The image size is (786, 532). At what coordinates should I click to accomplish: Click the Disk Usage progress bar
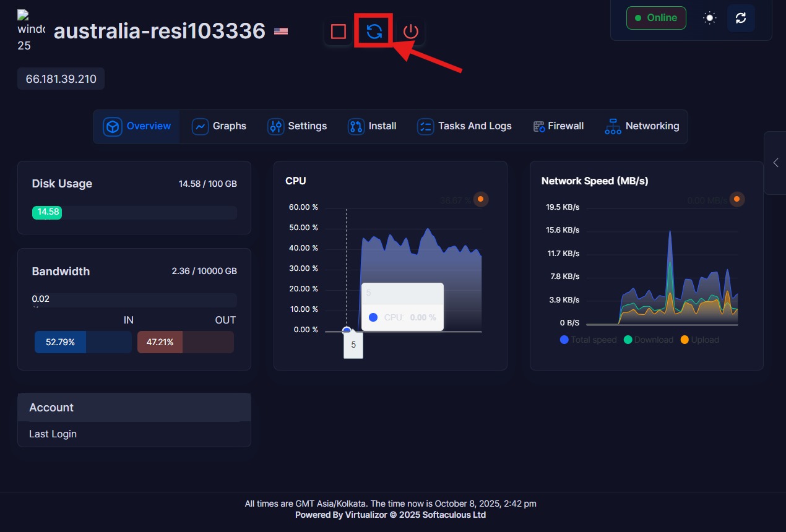coord(134,212)
